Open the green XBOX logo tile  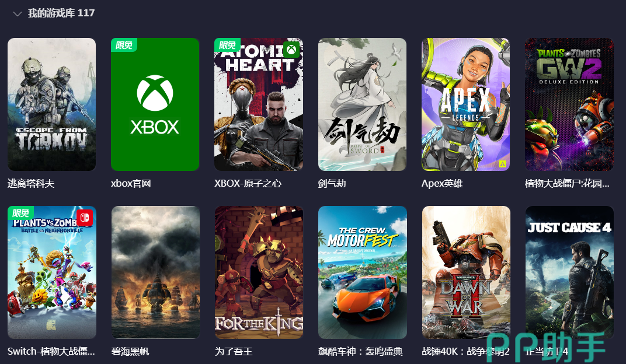155,104
